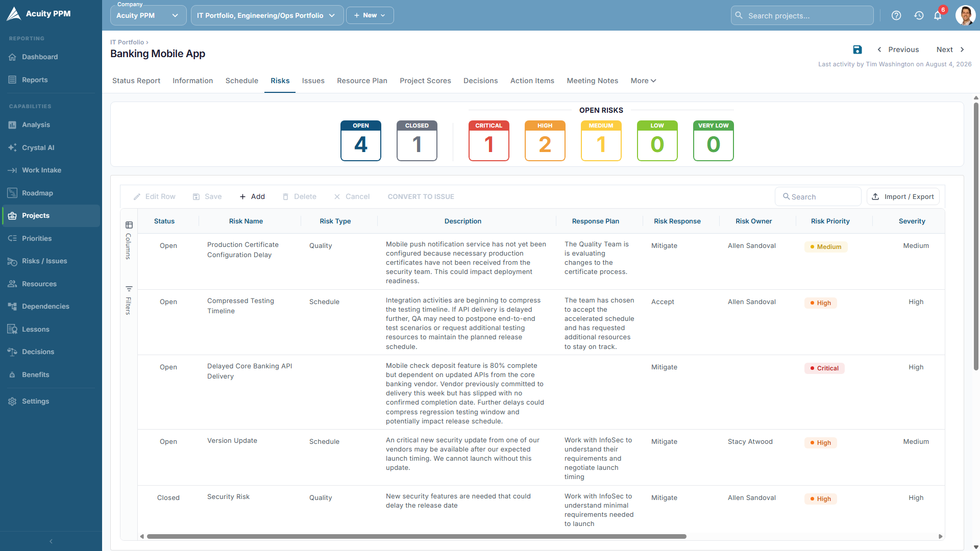Go to Next project

point(950,49)
